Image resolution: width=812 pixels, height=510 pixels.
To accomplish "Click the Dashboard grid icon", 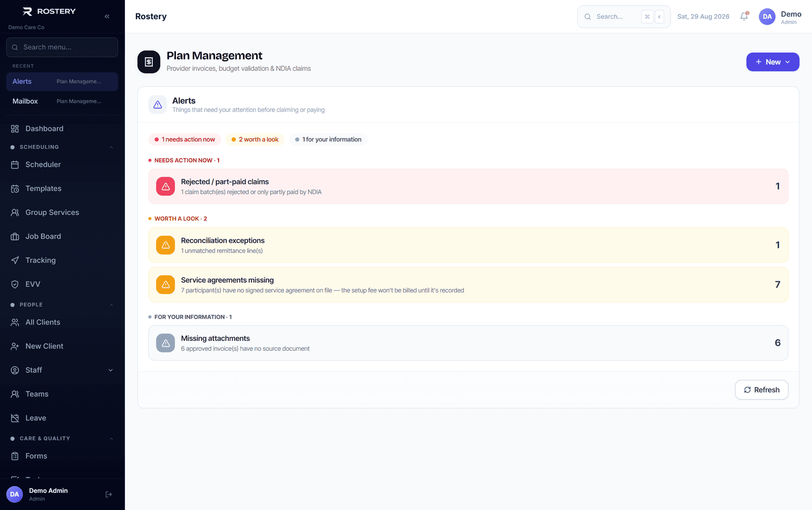I will [x=15, y=129].
